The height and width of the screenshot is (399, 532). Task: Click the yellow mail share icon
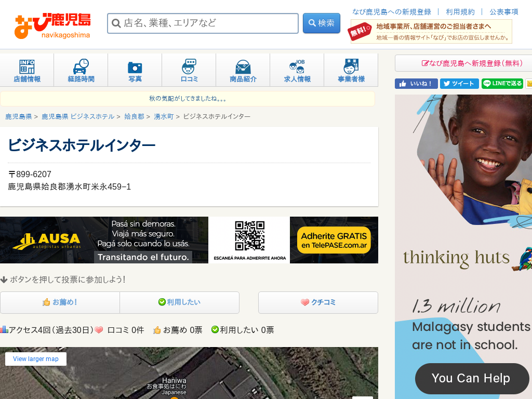point(528,84)
